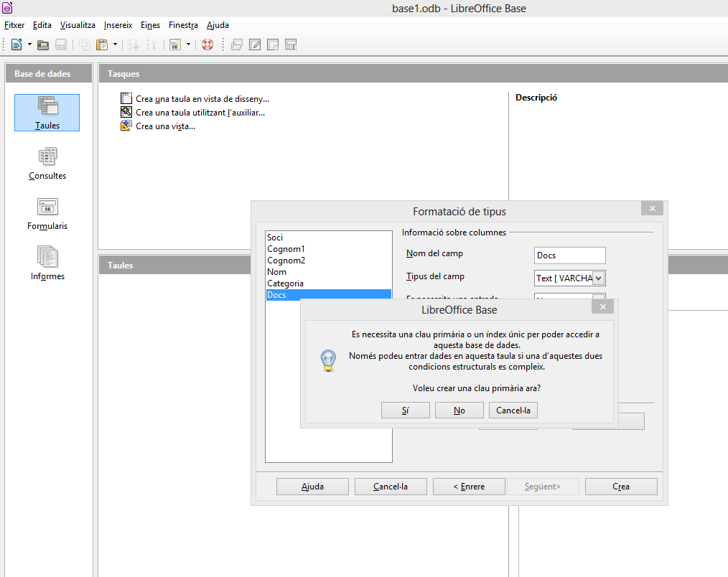Click the New document icon in toolbar
The width and height of the screenshot is (728, 577).
17,44
